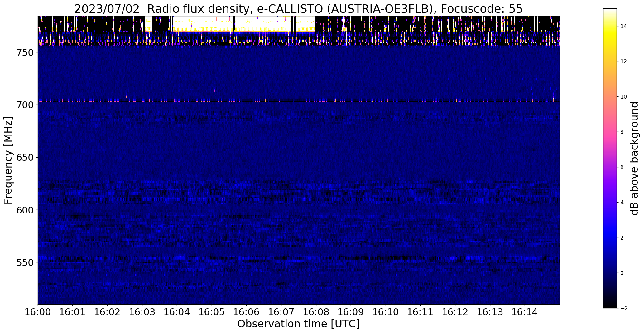Click the 16:12 time tick label
The width and height of the screenshot is (644, 333).
(x=455, y=312)
